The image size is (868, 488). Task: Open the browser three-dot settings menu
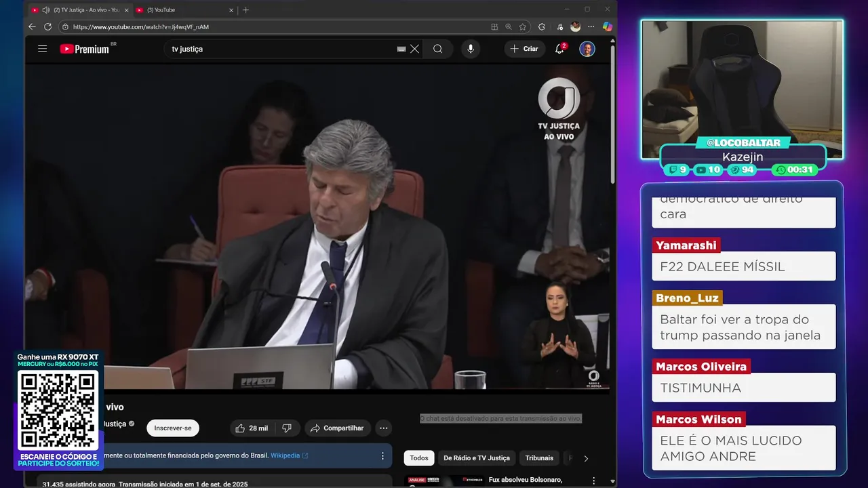[x=592, y=27]
